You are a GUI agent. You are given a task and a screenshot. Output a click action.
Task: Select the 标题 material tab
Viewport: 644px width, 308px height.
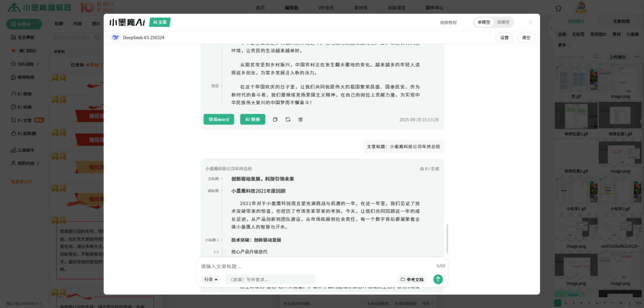coord(58,24)
